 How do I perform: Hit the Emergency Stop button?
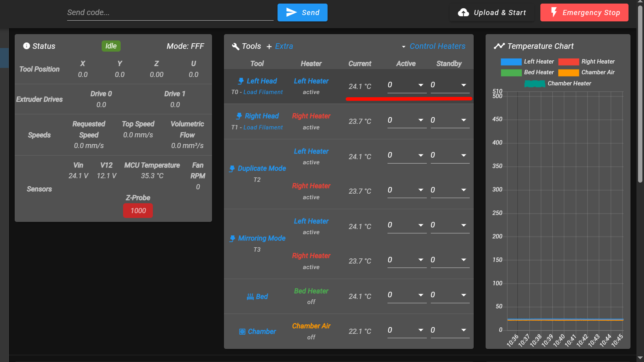(x=584, y=12)
